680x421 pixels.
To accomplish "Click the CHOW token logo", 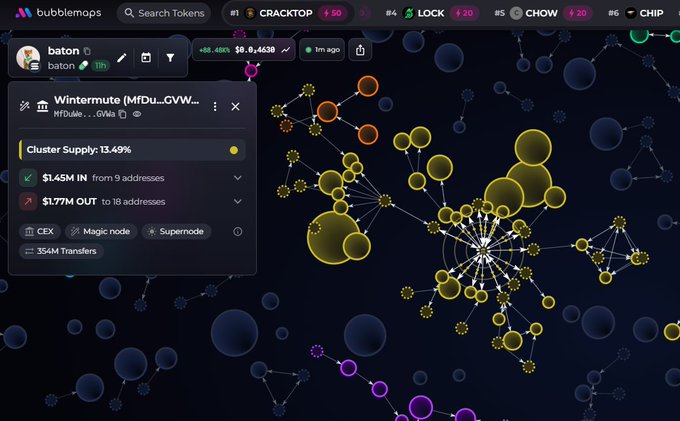I will click(516, 13).
